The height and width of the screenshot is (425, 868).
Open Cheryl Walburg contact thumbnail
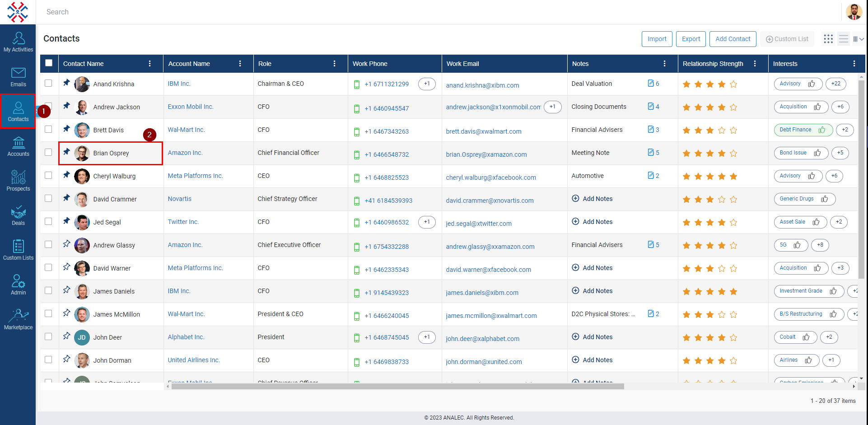pos(82,176)
